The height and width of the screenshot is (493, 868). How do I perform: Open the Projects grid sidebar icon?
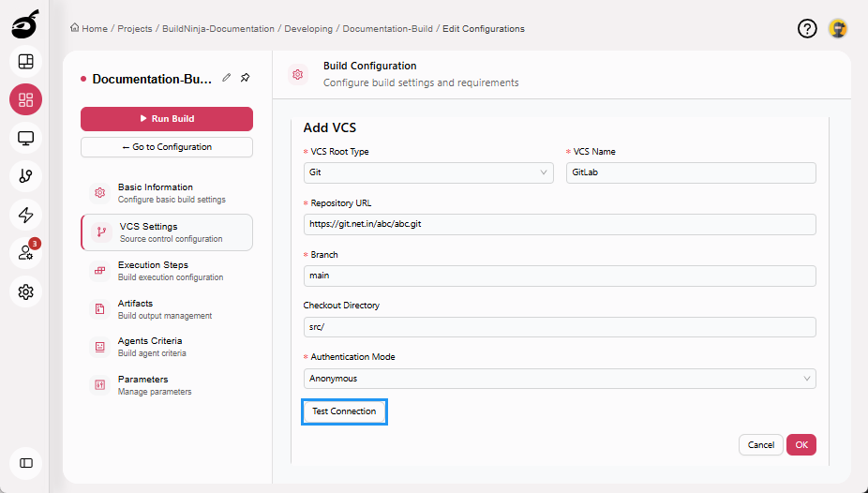click(25, 99)
